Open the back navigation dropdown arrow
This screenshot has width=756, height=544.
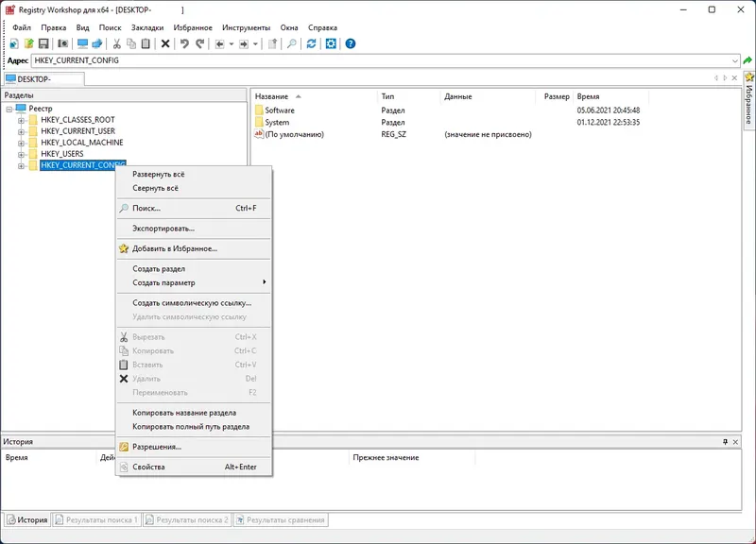point(230,43)
